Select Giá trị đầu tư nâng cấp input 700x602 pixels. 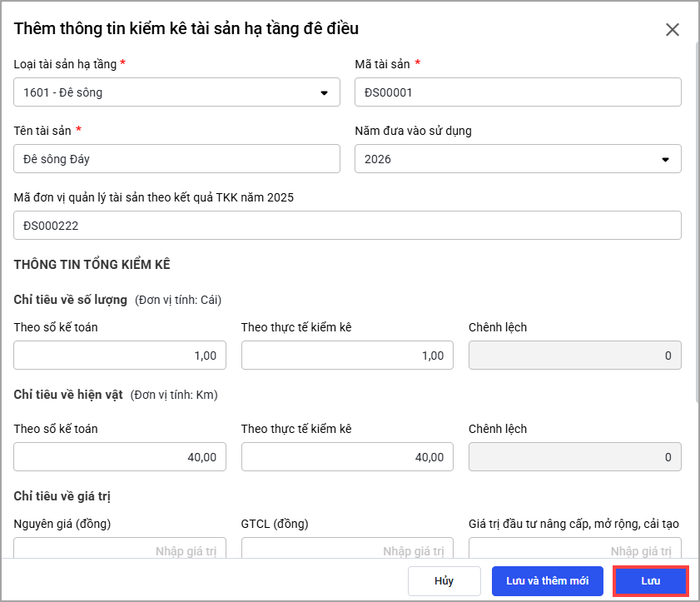(x=574, y=549)
